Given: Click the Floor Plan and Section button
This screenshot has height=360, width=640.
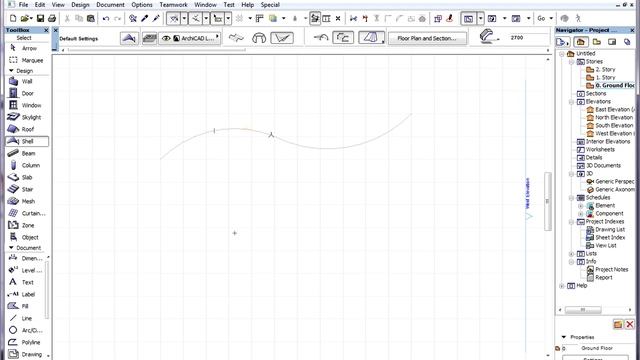Looking at the screenshot, I should (x=427, y=38).
